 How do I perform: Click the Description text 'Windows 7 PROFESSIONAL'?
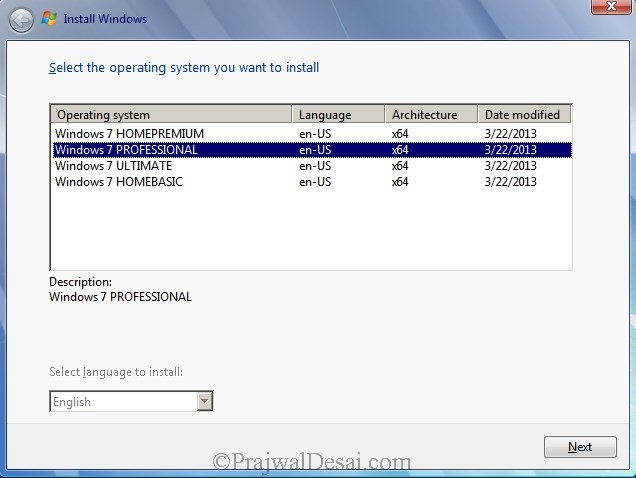point(120,297)
